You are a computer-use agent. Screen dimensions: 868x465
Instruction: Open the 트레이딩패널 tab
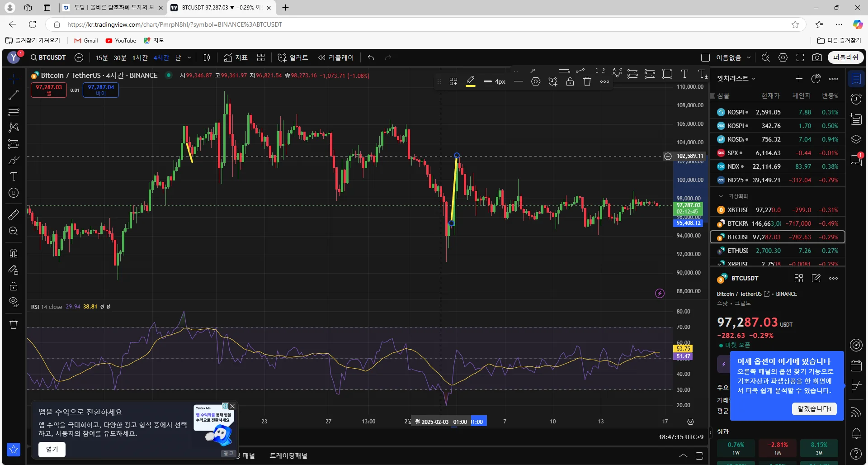tap(288, 456)
